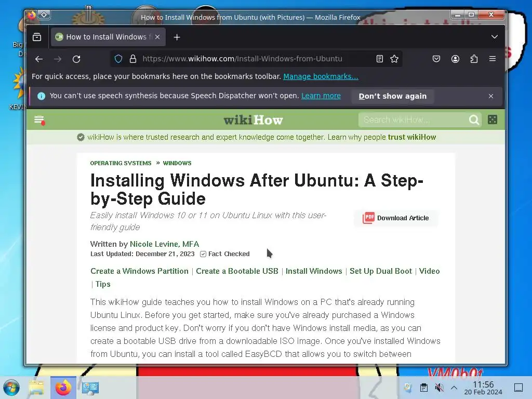Jump to Video section
Image resolution: width=532 pixels, height=399 pixels.
pos(429,271)
